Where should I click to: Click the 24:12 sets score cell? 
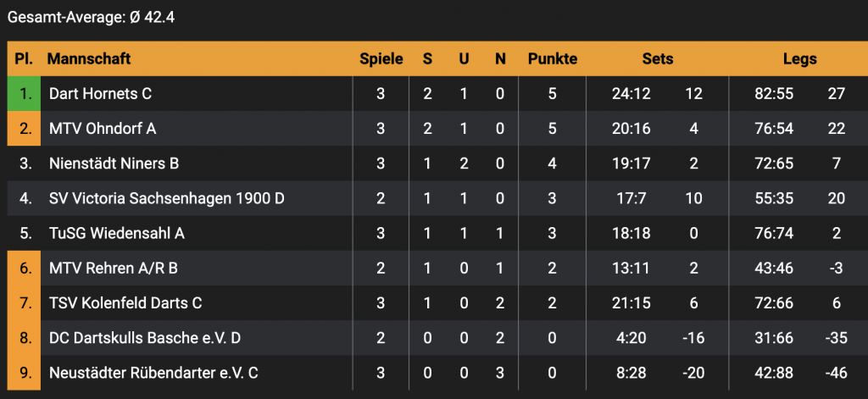[631, 94]
